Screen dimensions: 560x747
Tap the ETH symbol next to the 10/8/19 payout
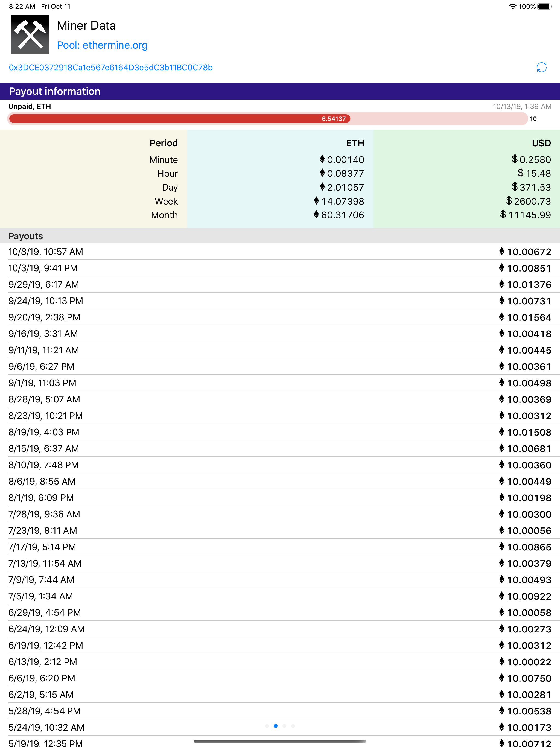coord(501,251)
